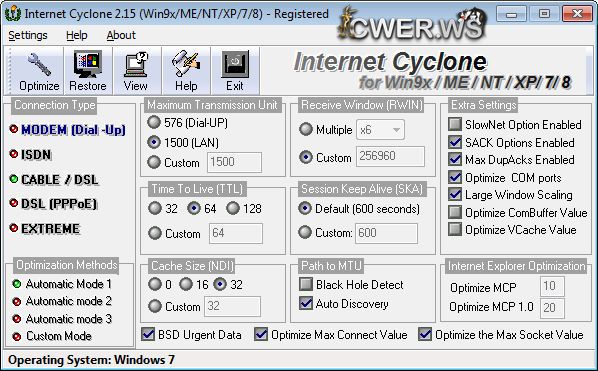Open the About menu

click(x=121, y=35)
